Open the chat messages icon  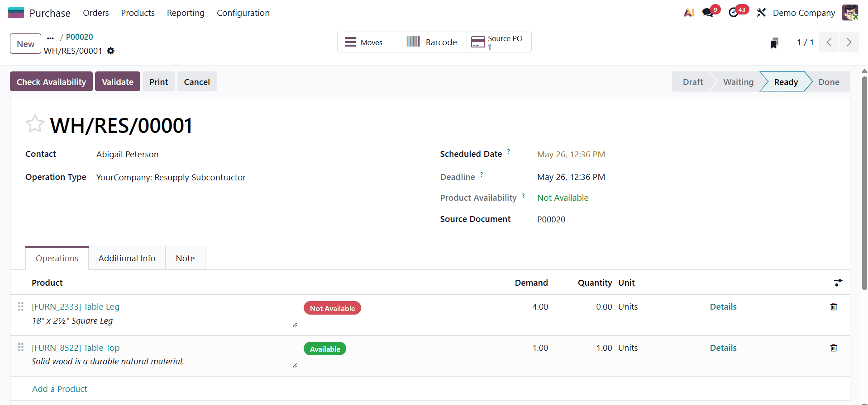708,13
